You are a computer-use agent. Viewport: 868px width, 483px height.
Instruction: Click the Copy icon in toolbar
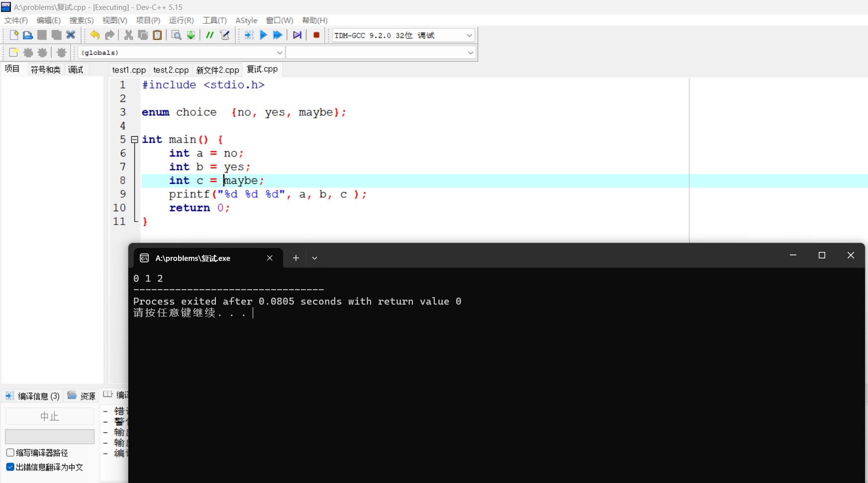coord(143,35)
